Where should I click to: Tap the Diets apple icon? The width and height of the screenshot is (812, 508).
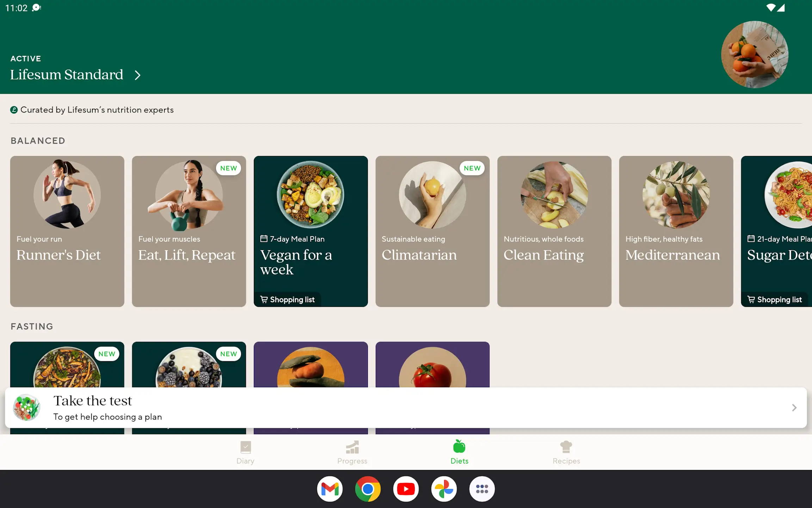pyautogui.click(x=459, y=447)
